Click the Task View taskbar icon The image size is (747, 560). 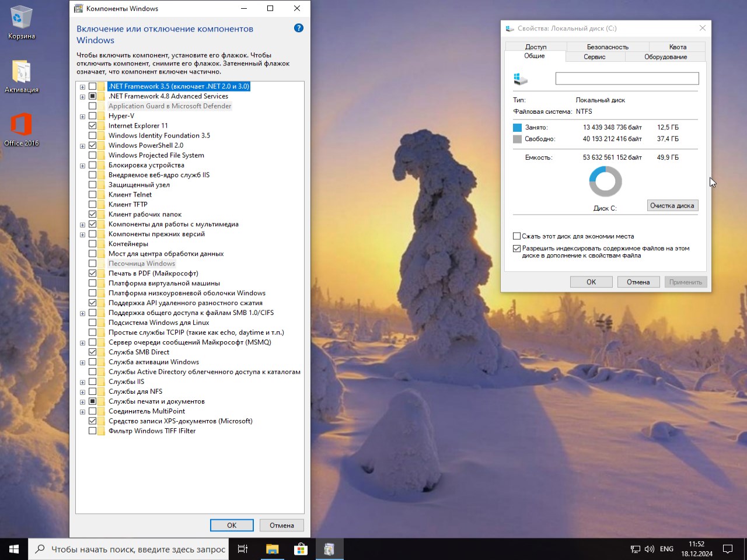pos(243,549)
